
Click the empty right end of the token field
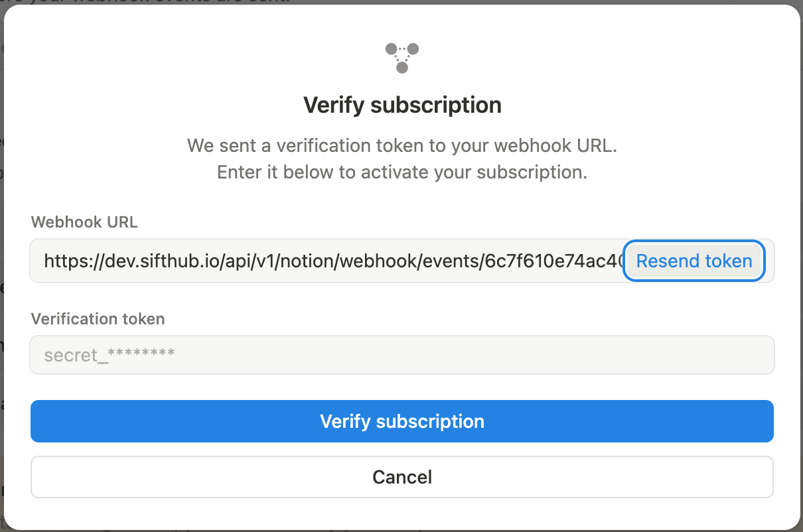pos(730,355)
